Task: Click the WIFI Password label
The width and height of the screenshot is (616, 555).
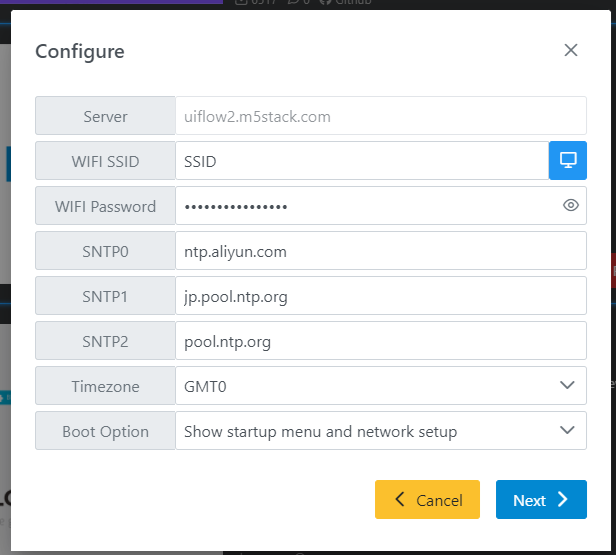Action: [105, 206]
